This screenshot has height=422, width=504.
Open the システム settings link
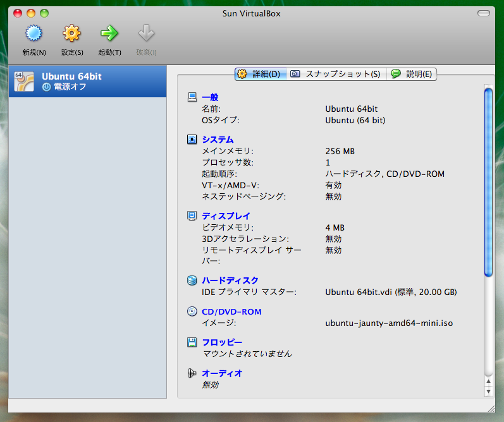(x=218, y=140)
